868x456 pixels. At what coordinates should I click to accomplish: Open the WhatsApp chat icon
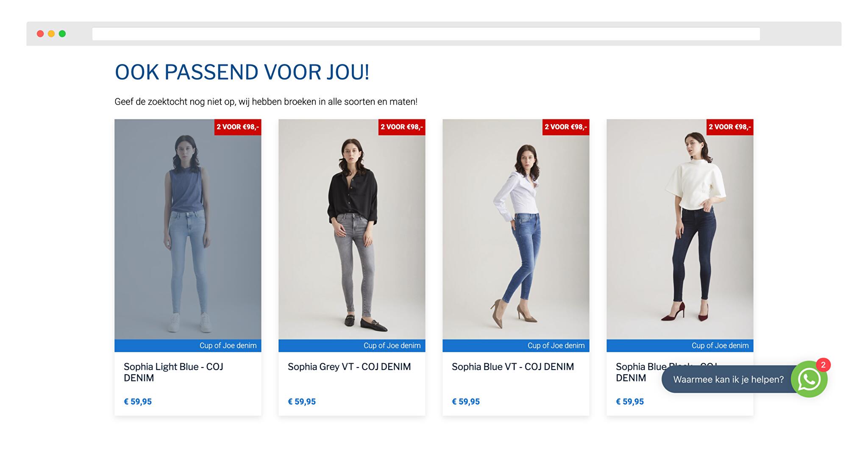tap(809, 379)
